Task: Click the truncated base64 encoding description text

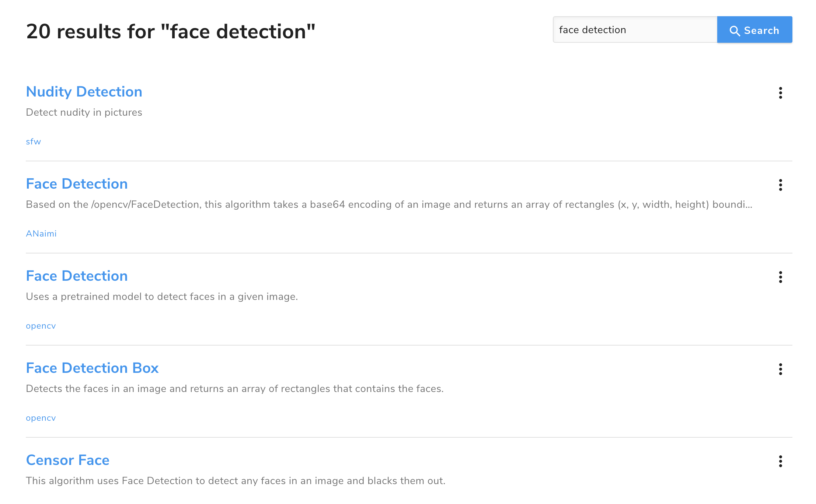Action: [389, 204]
